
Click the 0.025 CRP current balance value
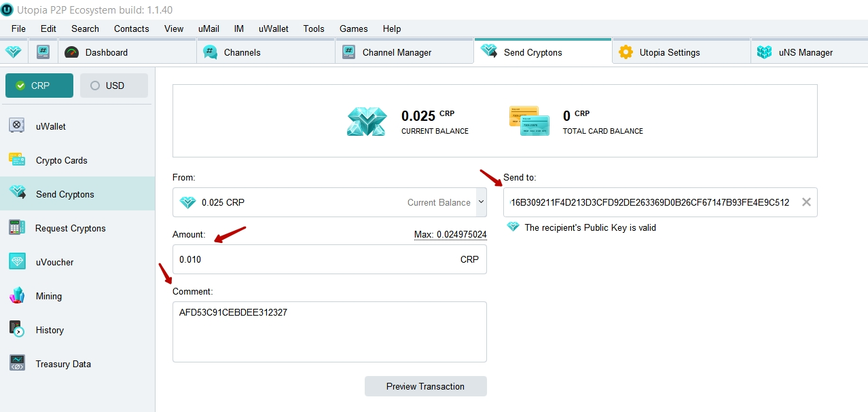tap(428, 115)
